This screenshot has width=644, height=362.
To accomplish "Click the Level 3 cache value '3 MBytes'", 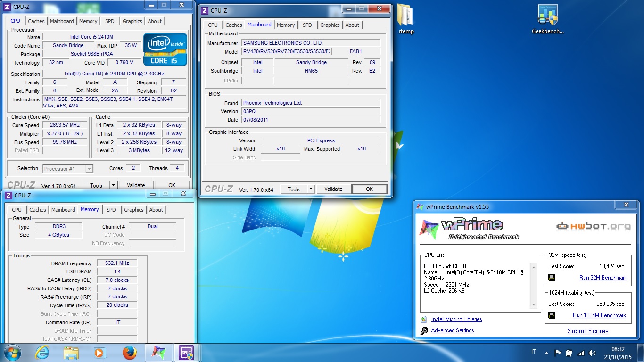I will point(139,151).
